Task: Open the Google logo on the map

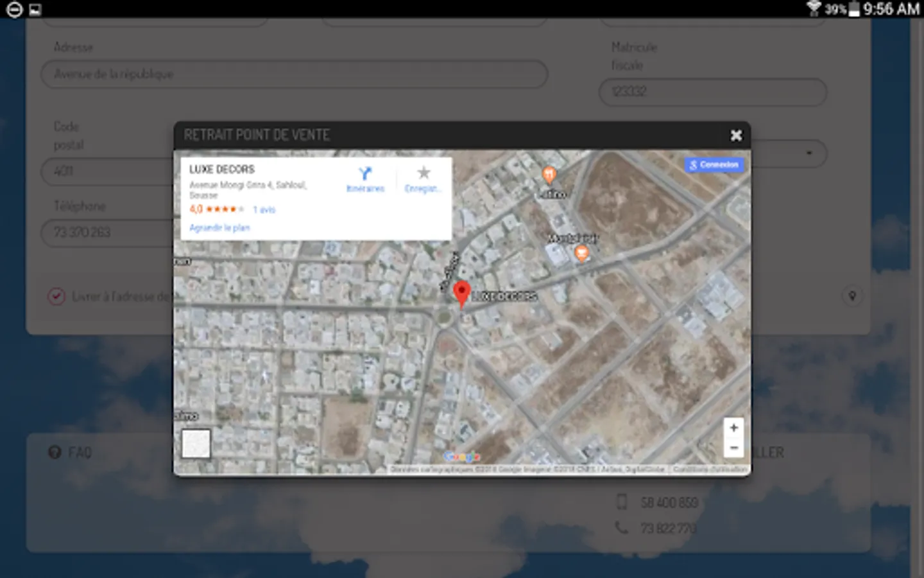Action: [x=462, y=457]
